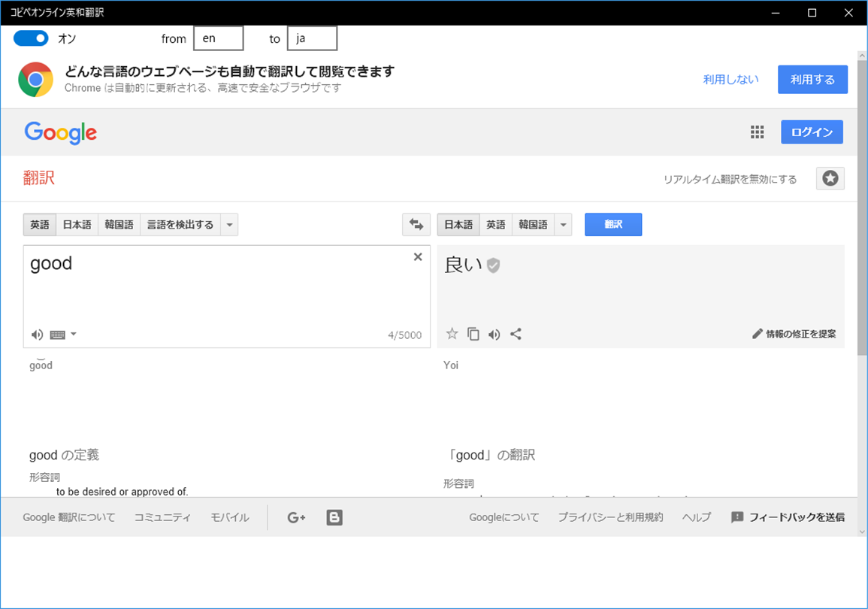The height and width of the screenshot is (609, 868).
Task: Open the Google apps grid icon
Action: click(x=757, y=132)
